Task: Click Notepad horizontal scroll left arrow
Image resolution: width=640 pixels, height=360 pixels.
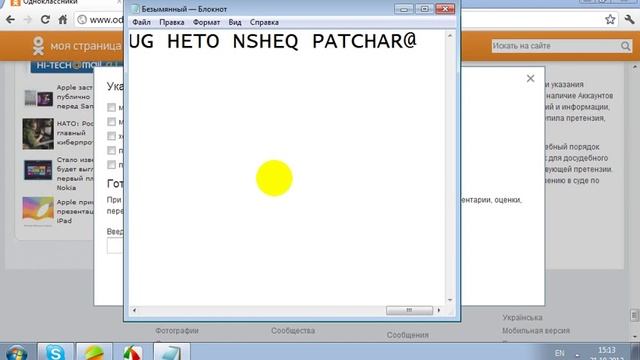Action: pyautogui.click(x=134, y=310)
